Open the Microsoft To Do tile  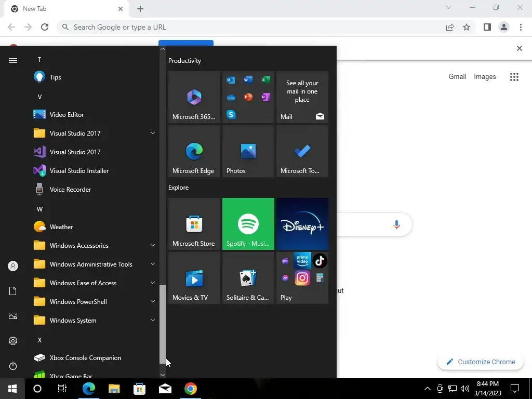click(302, 151)
